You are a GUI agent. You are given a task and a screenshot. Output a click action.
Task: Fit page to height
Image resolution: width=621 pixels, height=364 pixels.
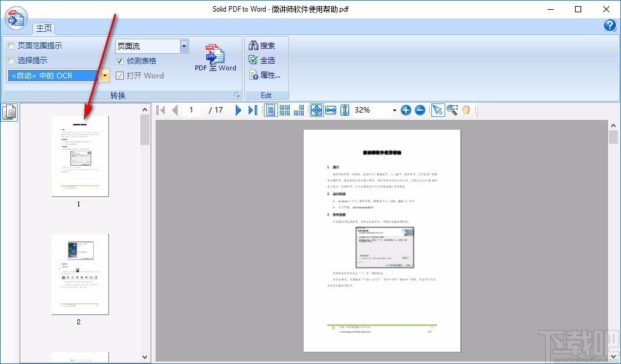point(345,110)
